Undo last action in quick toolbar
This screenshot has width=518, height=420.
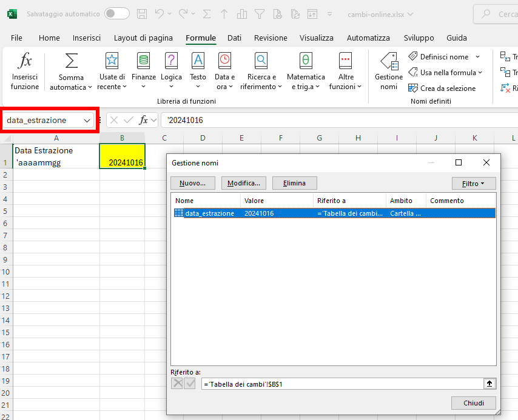click(x=160, y=14)
